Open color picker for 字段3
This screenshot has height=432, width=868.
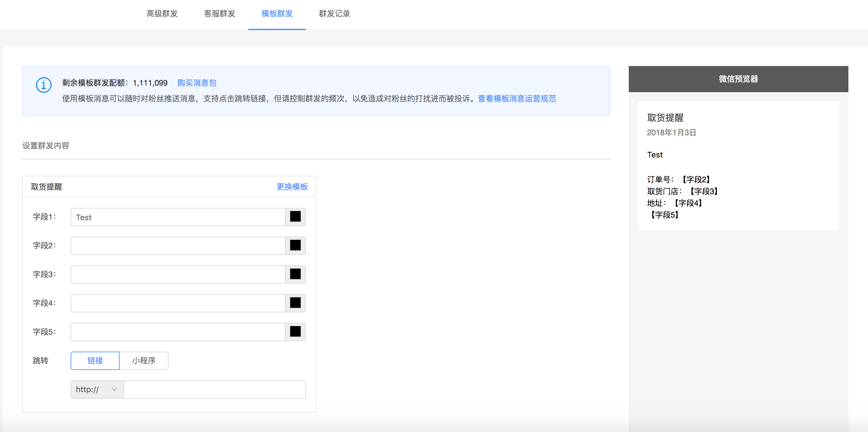click(x=295, y=274)
